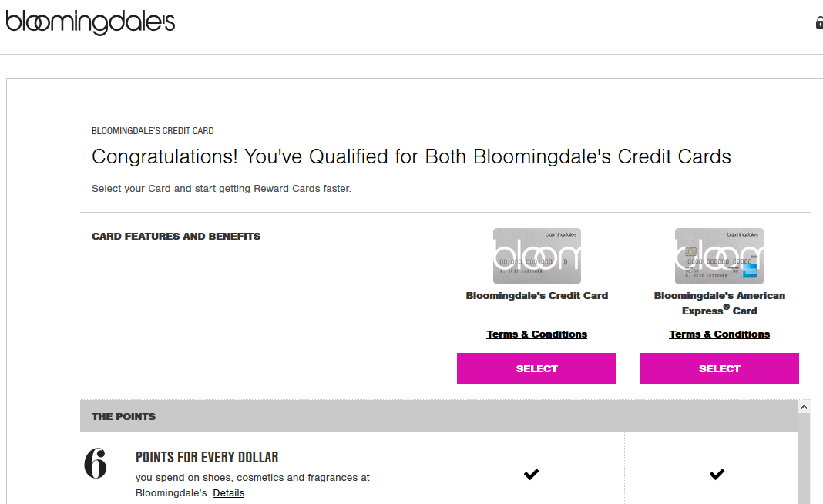Click the benefits list scrollbar track
Viewport: 823px width, 504px height.
click(x=804, y=462)
